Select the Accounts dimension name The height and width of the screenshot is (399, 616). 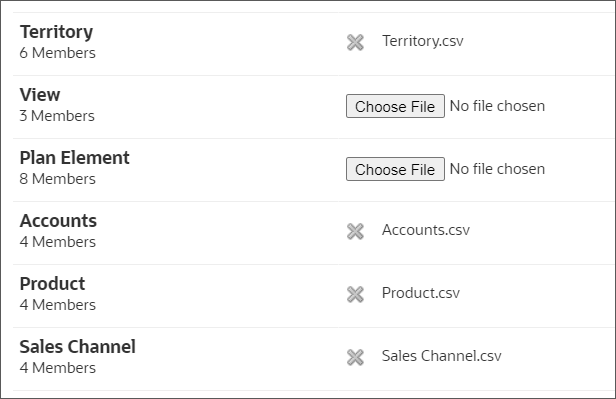58,221
